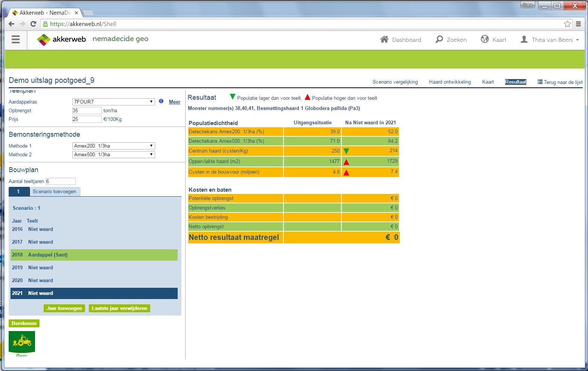Go to Dashboard home icon
This screenshot has width=588, height=371.
[x=384, y=39]
